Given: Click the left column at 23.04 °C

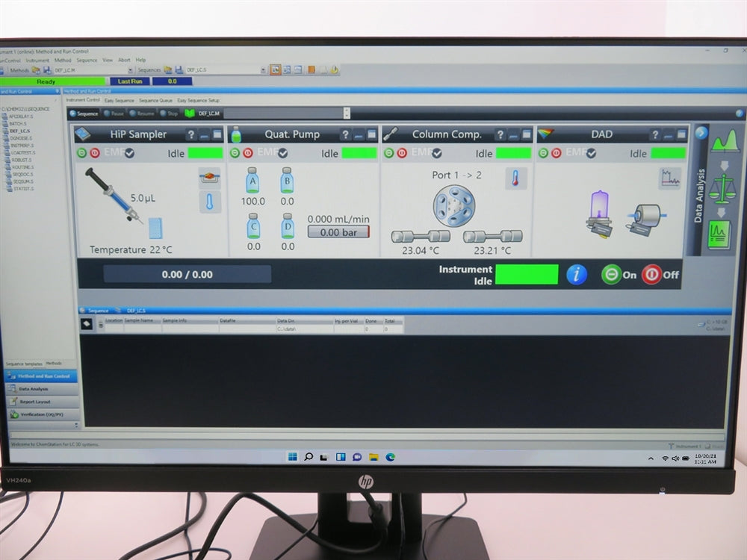Looking at the screenshot, I should 420,236.
